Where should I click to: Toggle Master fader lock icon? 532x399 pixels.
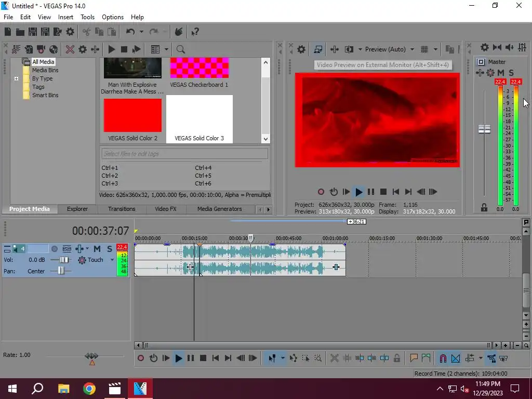point(484,207)
